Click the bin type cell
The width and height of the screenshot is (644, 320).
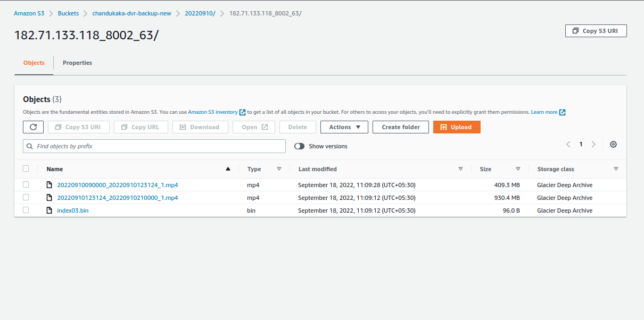tap(251, 210)
